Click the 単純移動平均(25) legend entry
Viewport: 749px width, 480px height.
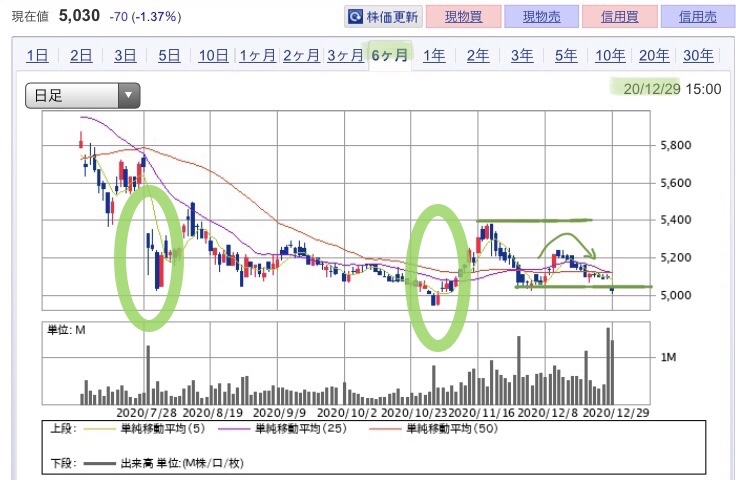(x=283, y=428)
